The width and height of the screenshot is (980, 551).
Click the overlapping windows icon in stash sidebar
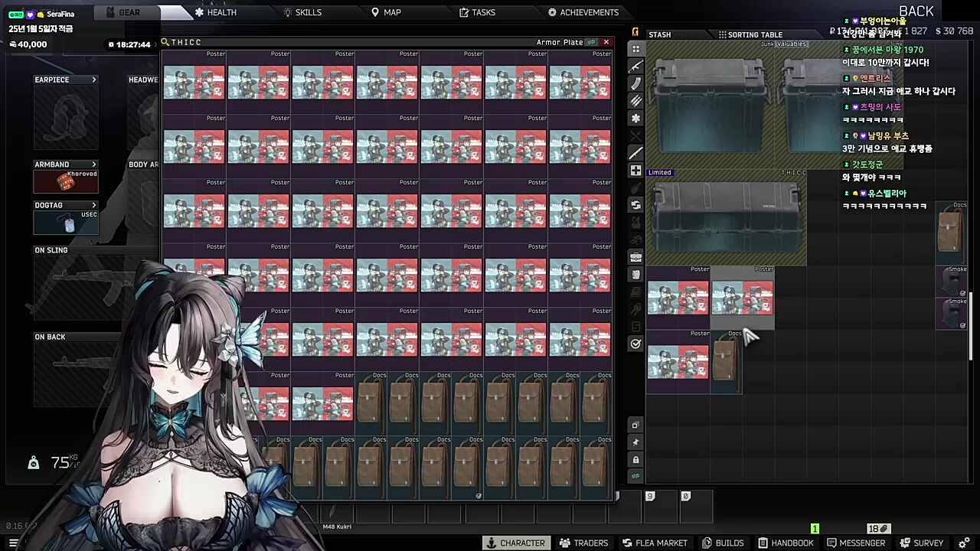[x=635, y=425]
